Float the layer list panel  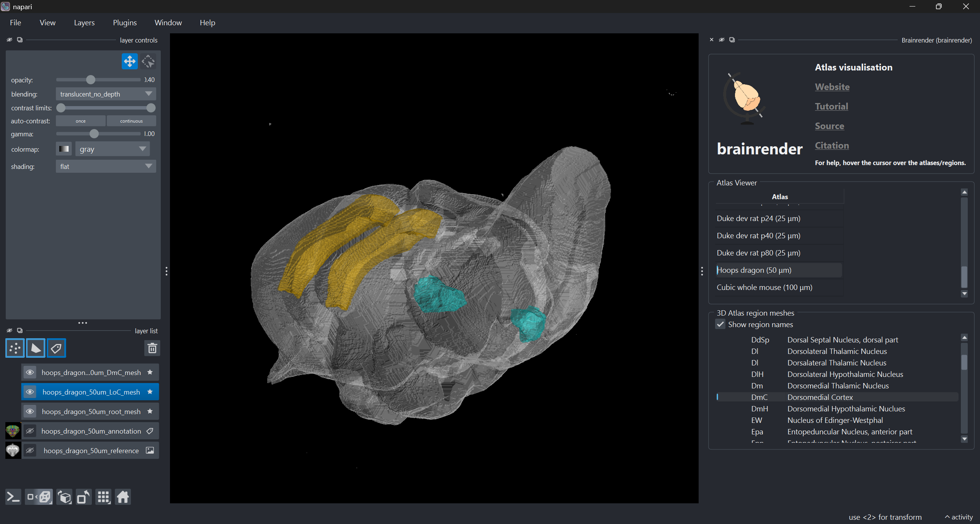tap(20, 331)
